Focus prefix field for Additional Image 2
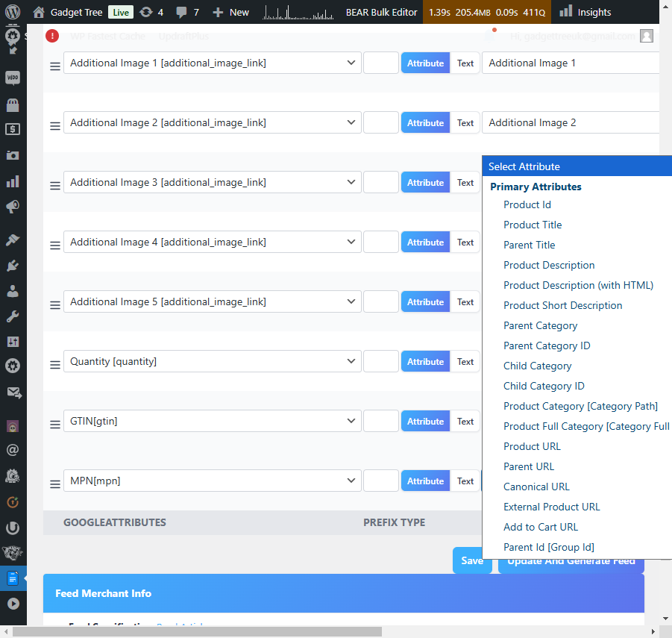This screenshot has width=672, height=638. 381,122
